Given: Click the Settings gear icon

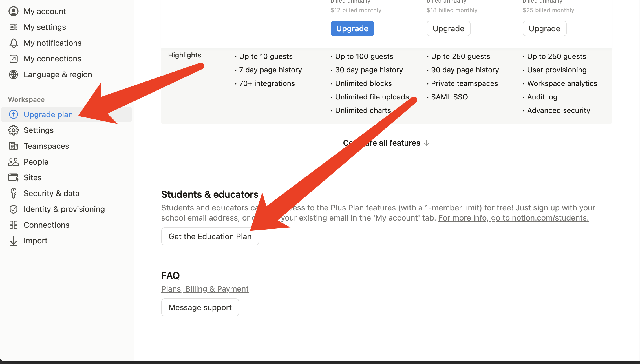Looking at the screenshot, I should [14, 130].
